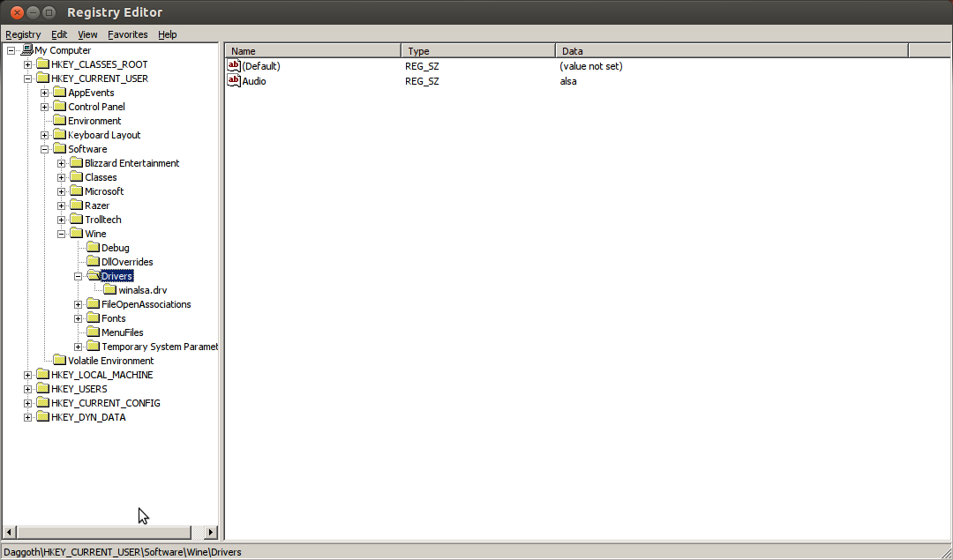Open the Favorites menu
The height and width of the screenshot is (560, 953).
[x=128, y=34]
